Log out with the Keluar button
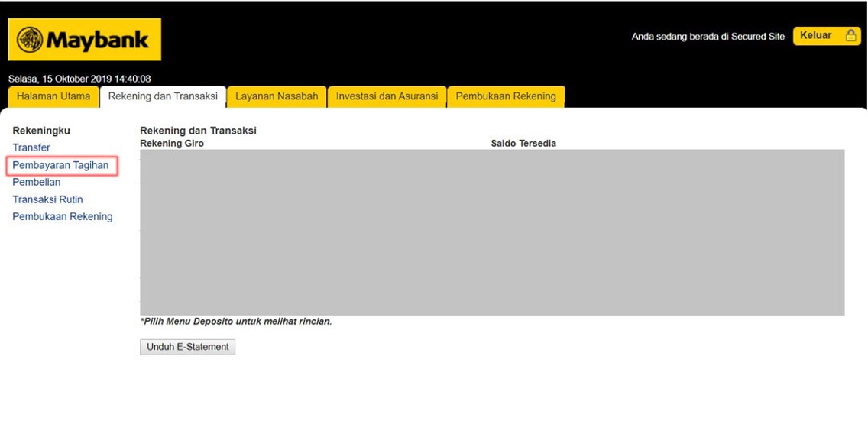This screenshot has width=868, height=447. pyautogui.click(x=827, y=36)
